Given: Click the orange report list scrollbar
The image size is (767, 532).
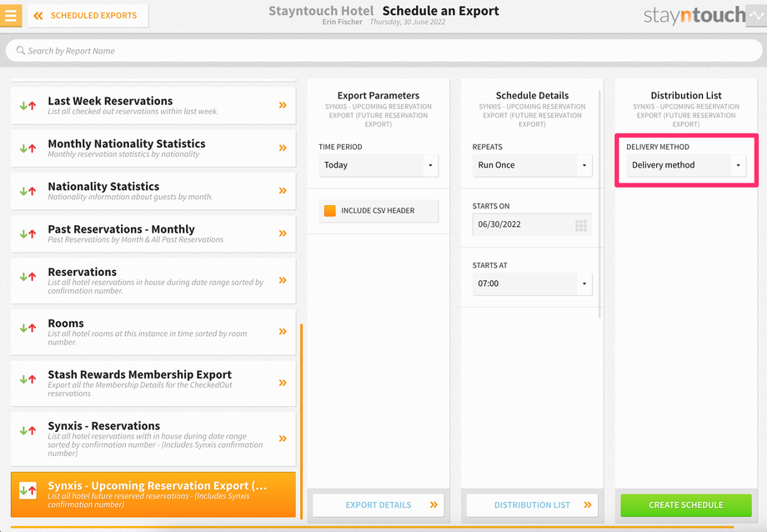Looking at the screenshot, I should coord(301,421).
